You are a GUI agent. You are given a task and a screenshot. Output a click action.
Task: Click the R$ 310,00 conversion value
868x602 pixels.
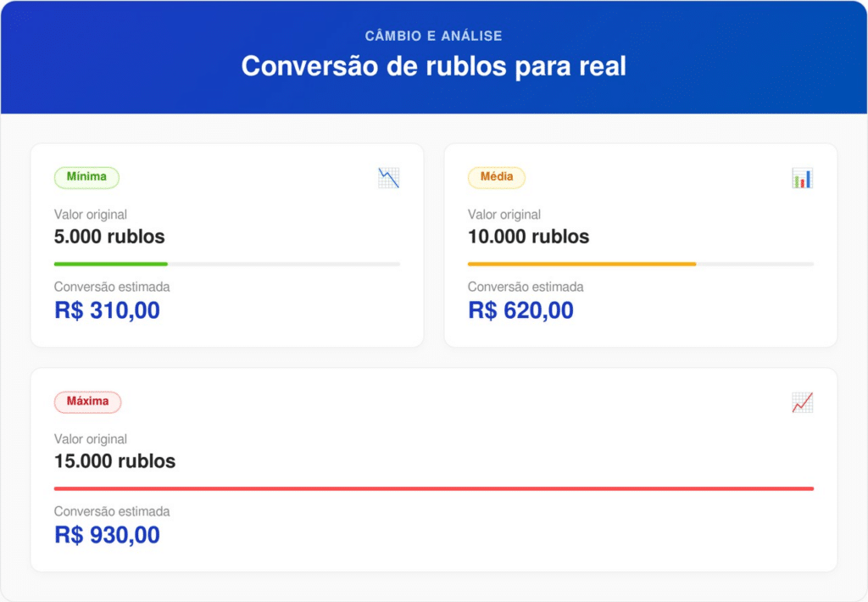click(x=106, y=310)
